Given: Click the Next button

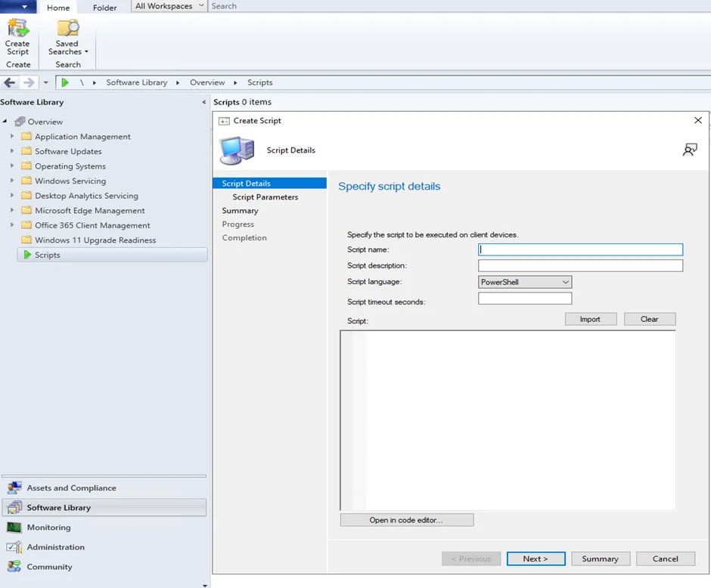Looking at the screenshot, I should tap(536, 559).
